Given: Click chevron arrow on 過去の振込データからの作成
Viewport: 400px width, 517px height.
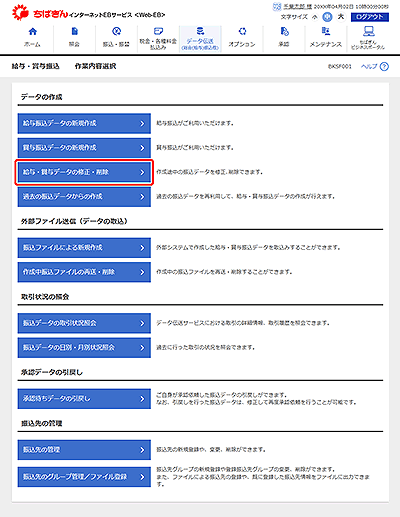Looking at the screenshot, I should click(x=142, y=197).
